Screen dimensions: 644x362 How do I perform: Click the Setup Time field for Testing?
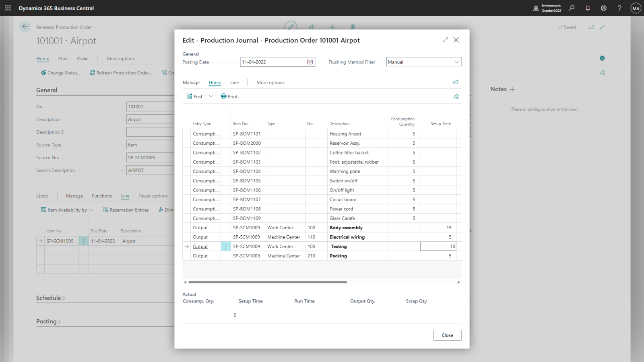(x=438, y=247)
